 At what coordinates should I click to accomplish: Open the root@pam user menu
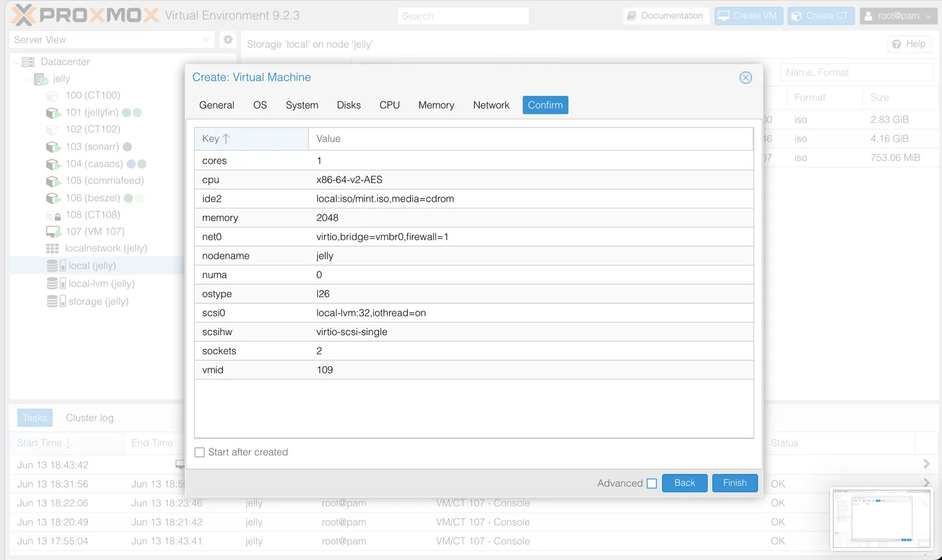coord(898,16)
